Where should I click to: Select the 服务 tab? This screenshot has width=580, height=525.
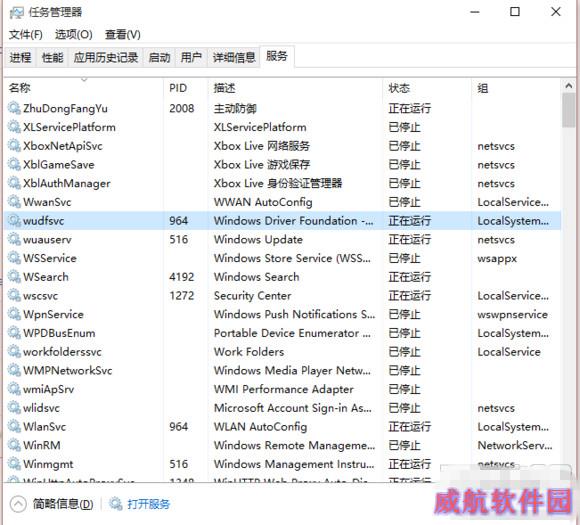(277, 56)
